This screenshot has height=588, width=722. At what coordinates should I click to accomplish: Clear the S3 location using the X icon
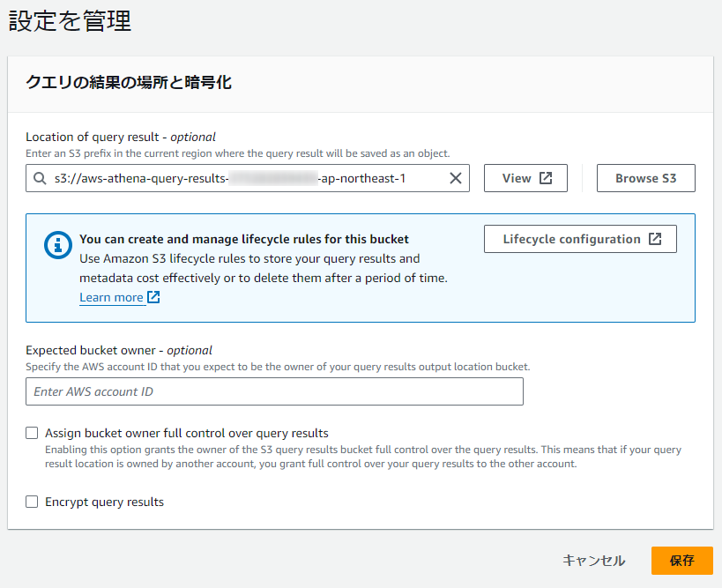click(456, 178)
